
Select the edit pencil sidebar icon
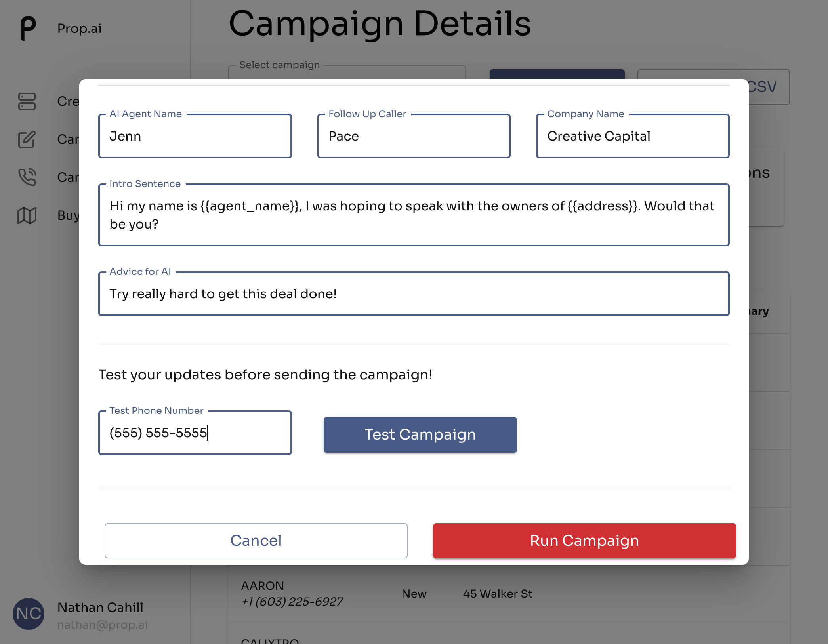[x=27, y=139]
